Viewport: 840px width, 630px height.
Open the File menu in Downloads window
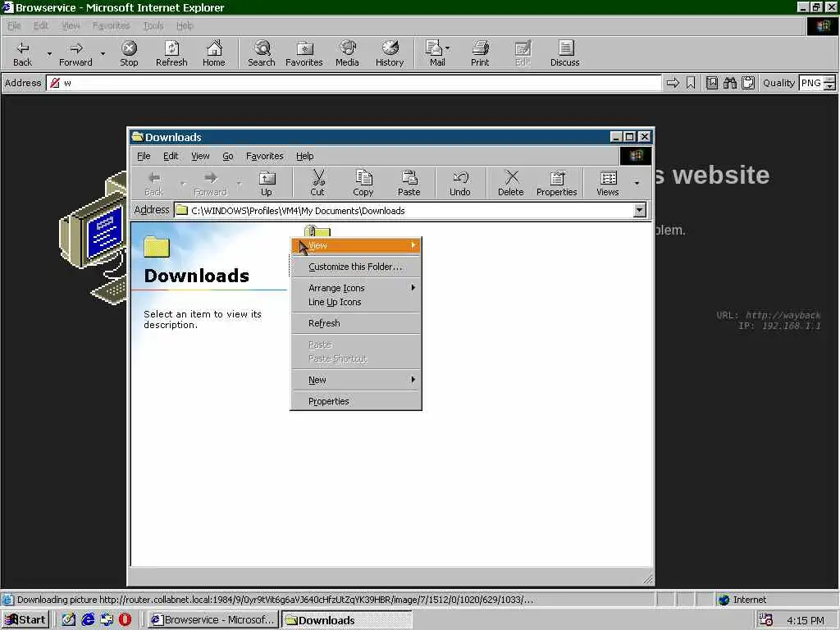pyautogui.click(x=144, y=156)
